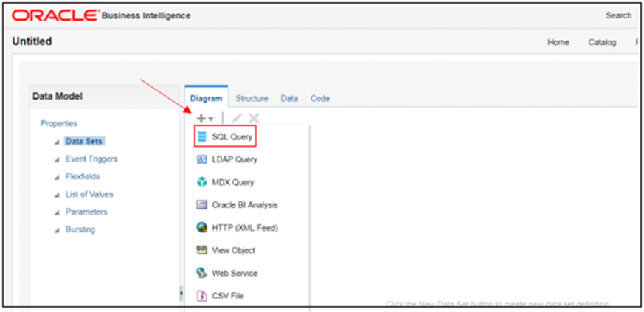
Task: Click the Web Service icon
Action: [x=202, y=273]
